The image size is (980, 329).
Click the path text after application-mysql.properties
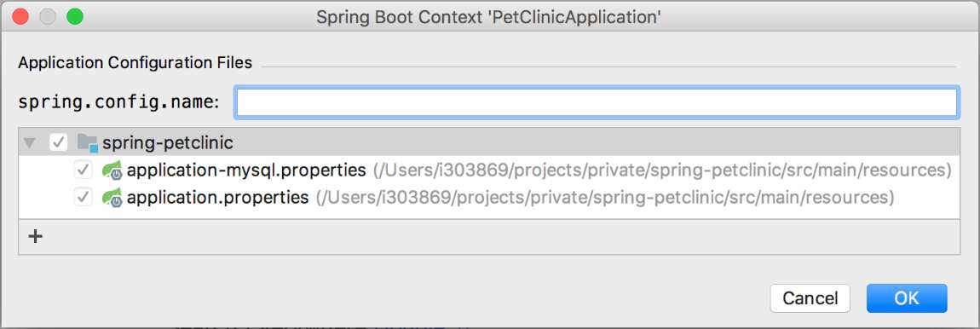pos(662,170)
